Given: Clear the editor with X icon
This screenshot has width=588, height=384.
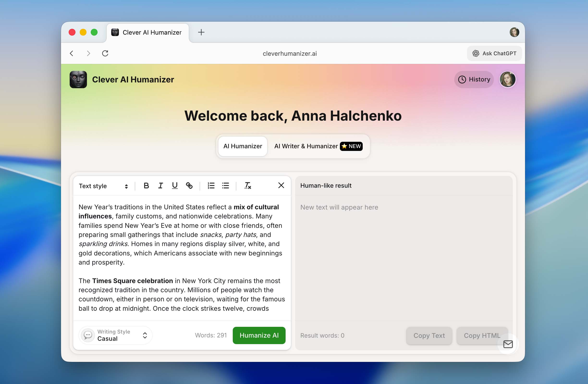Looking at the screenshot, I should 281,185.
